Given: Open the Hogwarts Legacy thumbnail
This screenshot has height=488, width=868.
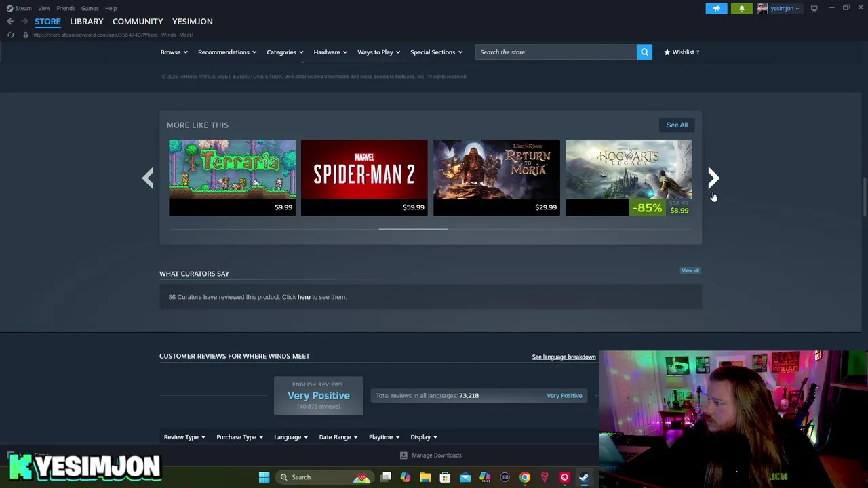Looking at the screenshot, I should click(x=629, y=178).
